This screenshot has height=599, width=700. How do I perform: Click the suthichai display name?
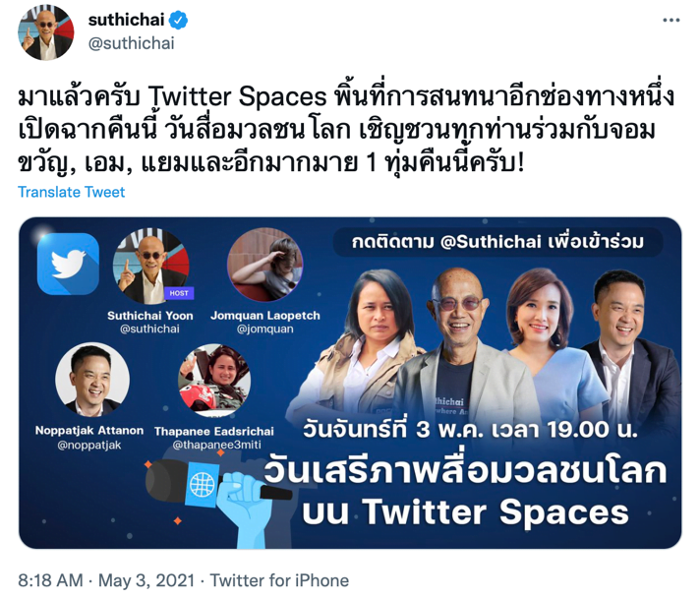pos(127,20)
